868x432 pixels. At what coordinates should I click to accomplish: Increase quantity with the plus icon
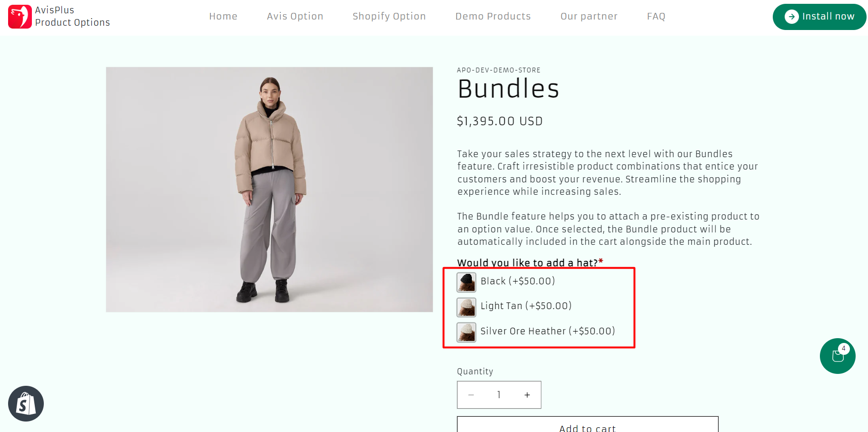[527, 395]
